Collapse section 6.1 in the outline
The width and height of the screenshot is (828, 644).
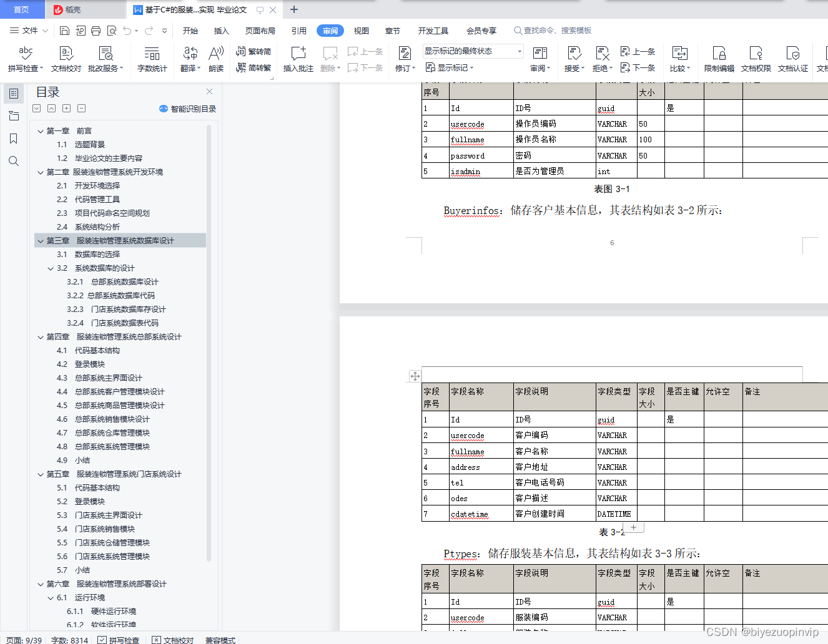coord(51,598)
